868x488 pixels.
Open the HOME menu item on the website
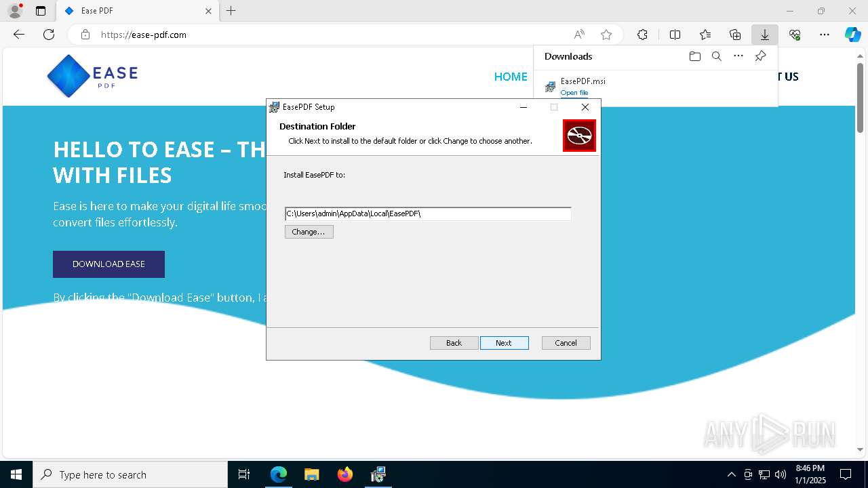click(511, 77)
